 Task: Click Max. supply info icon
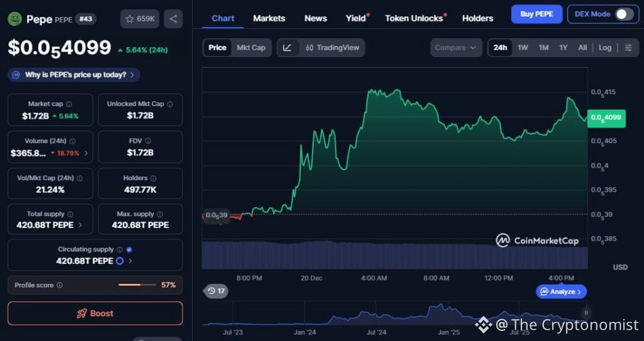(x=160, y=214)
